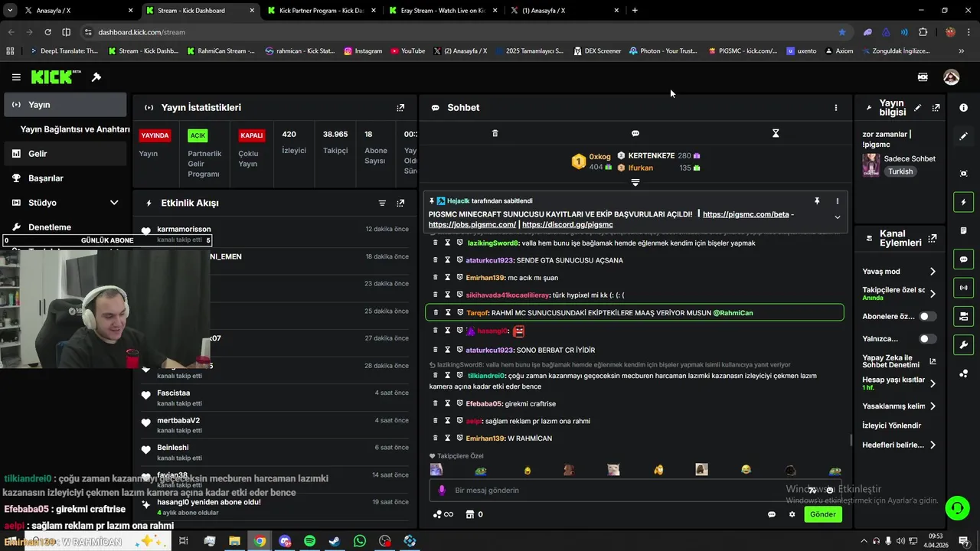Click the broadcast signal icon in right sidebar
980x551 pixels.
(x=963, y=288)
